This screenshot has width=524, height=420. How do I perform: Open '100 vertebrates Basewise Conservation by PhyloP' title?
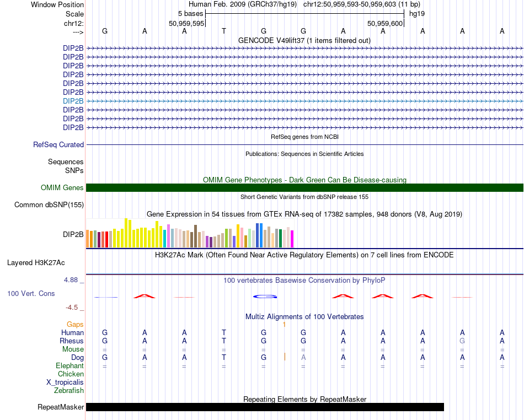(x=304, y=280)
